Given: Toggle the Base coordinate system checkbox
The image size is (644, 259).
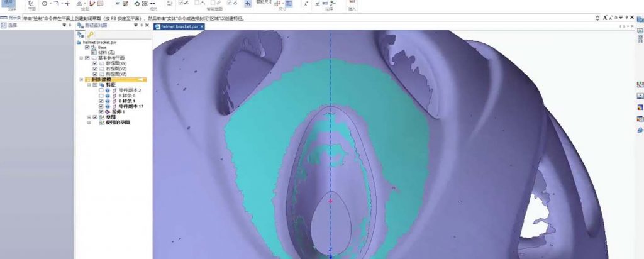Looking at the screenshot, I should click(87, 48).
